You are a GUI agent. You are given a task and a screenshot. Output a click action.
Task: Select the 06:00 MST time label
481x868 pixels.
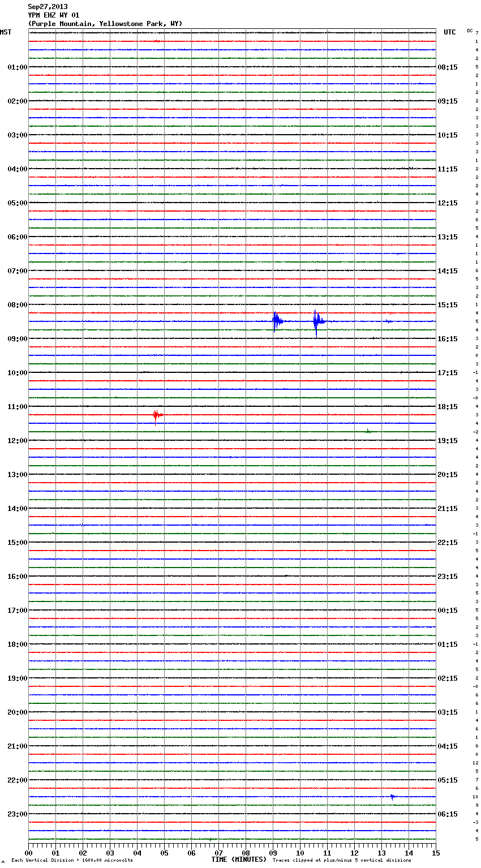[x=17, y=237]
